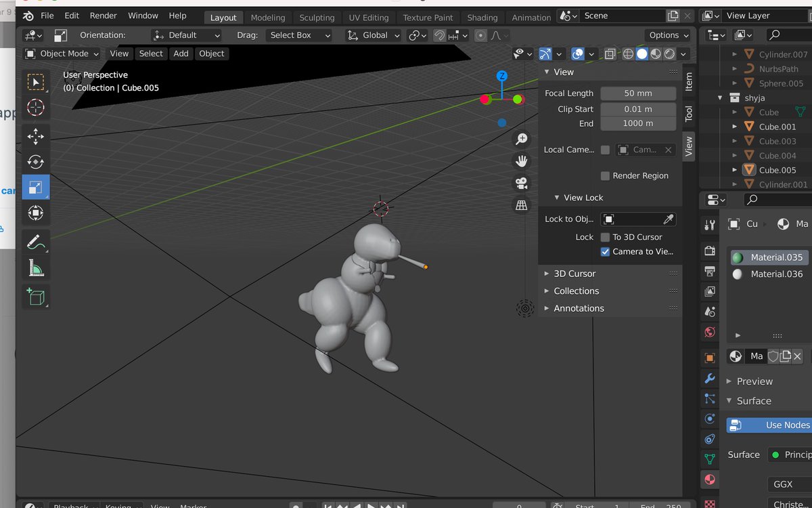
Task: Open the Object Mode dropdown
Action: 62,54
